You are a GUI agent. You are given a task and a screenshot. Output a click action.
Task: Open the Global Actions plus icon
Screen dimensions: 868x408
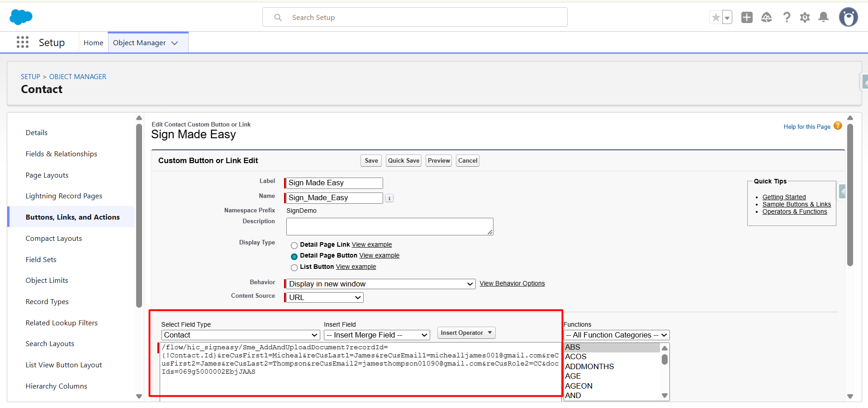[x=747, y=18]
